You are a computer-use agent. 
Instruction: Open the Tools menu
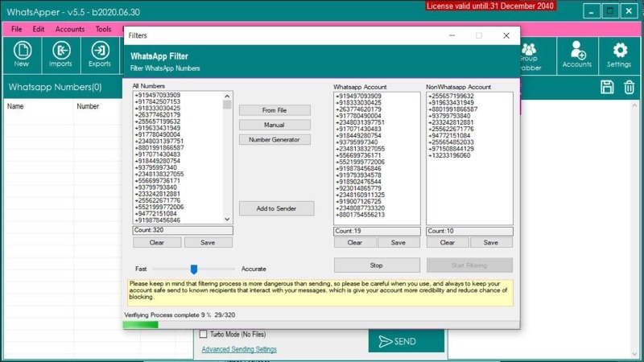(x=103, y=29)
